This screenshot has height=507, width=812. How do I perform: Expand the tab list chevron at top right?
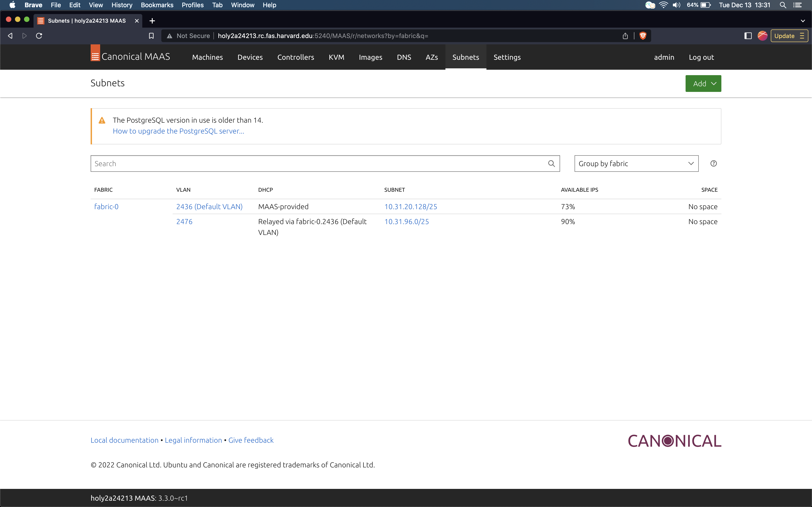pyautogui.click(x=803, y=21)
